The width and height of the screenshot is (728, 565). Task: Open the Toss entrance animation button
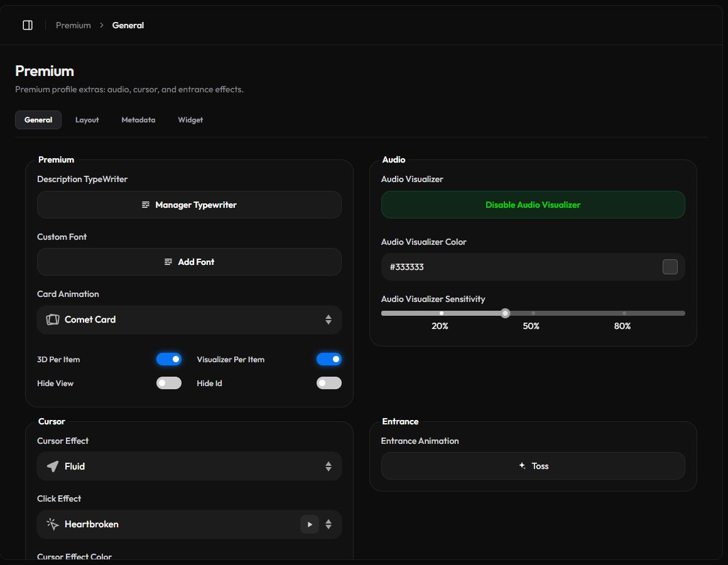[x=533, y=466]
